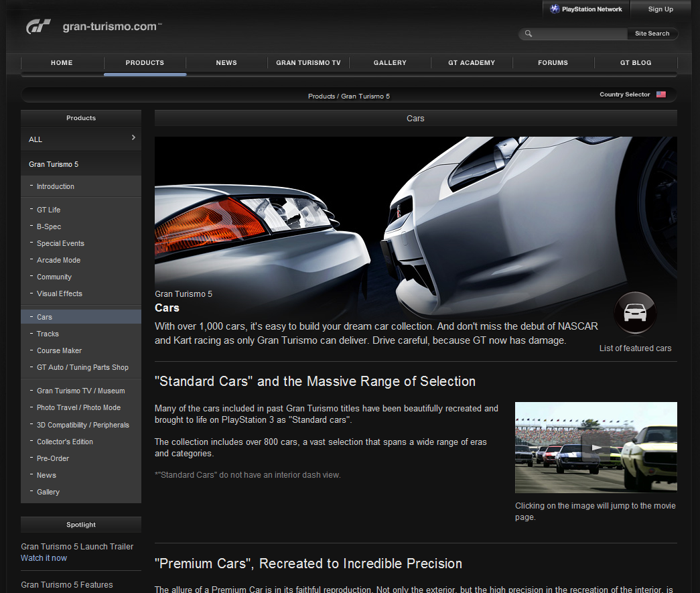Click the PlayStation Network link text
Screen dimensions: 700x593
(x=591, y=9)
